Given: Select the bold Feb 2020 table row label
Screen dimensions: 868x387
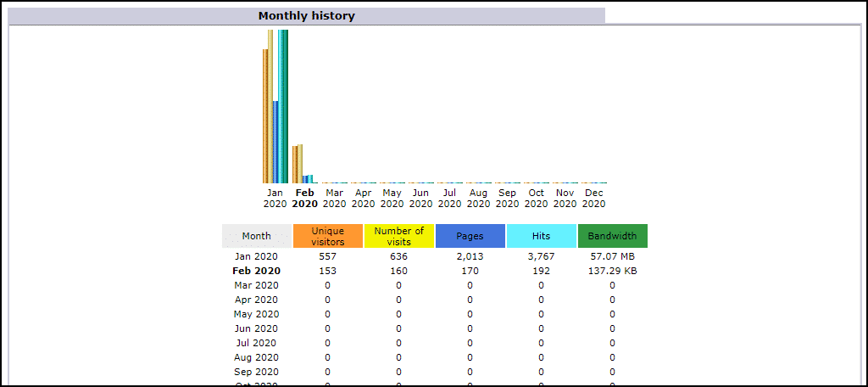Looking at the screenshot, I should point(257,271).
